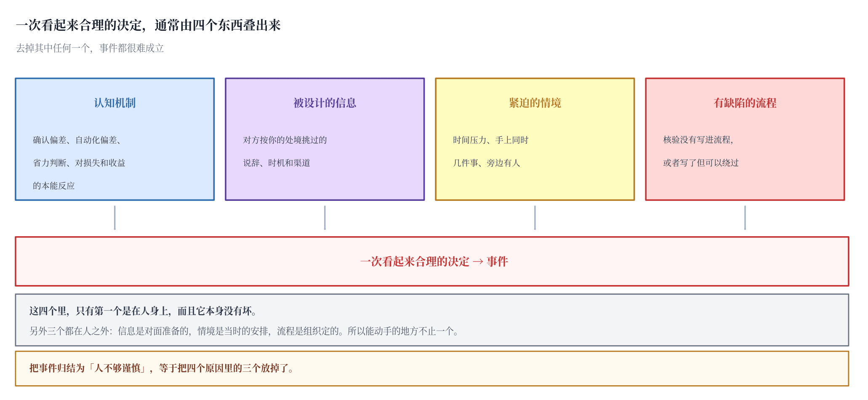Image resolution: width=868 pixels, height=400 pixels.
Task: Click the line "确认偏差、自动化偏差、"
Action: (x=77, y=140)
